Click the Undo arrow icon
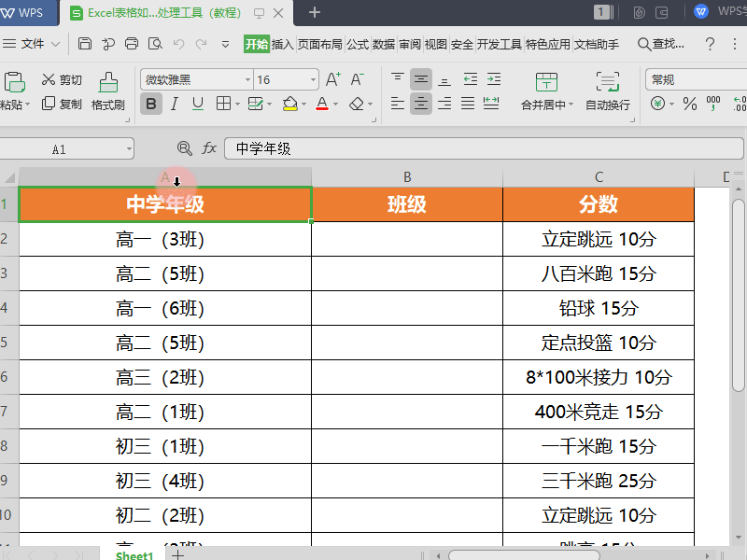747x560 pixels. [178, 44]
